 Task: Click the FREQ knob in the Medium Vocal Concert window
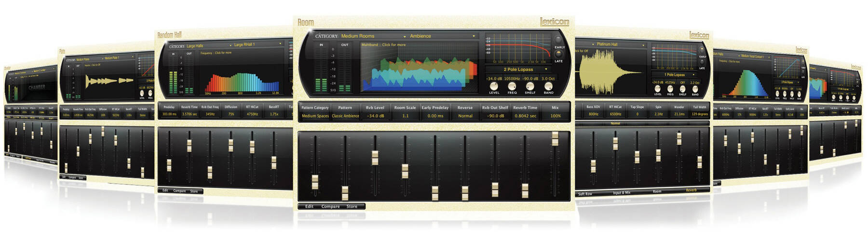[785, 94]
